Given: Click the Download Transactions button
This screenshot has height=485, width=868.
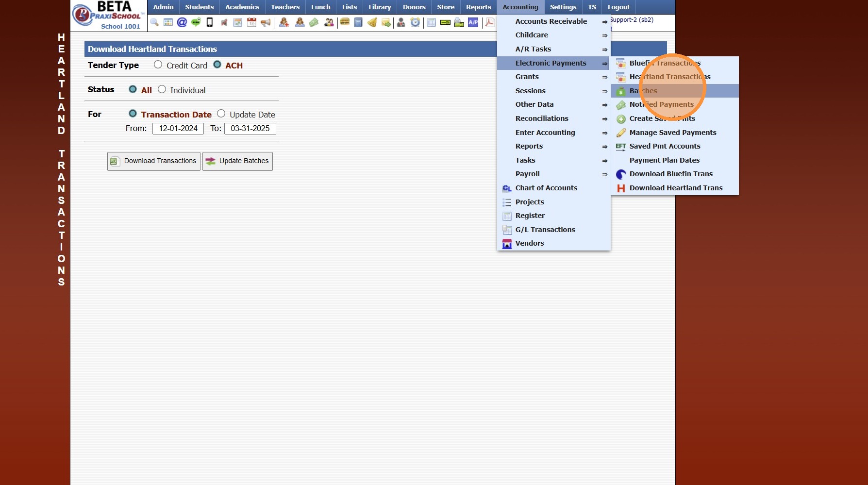Looking at the screenshot, I should click(154, 161).
